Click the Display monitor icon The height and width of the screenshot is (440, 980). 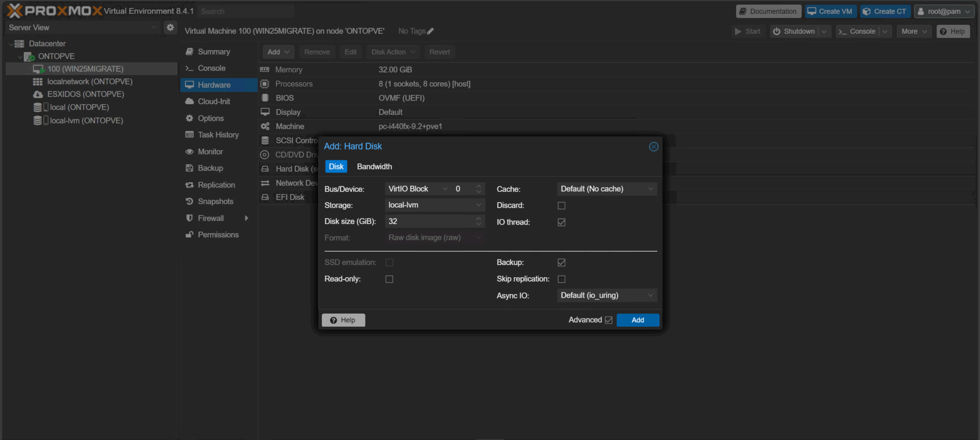265,112
